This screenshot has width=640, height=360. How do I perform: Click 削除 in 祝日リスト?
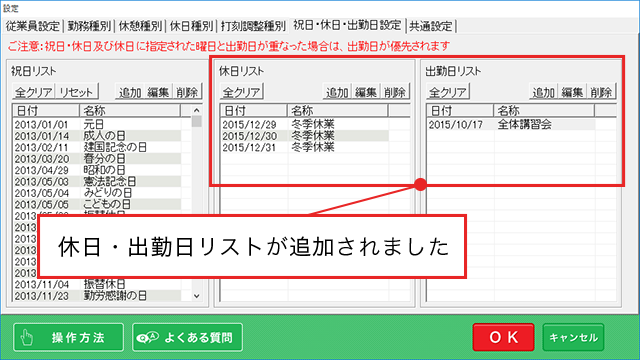point(187,92)
